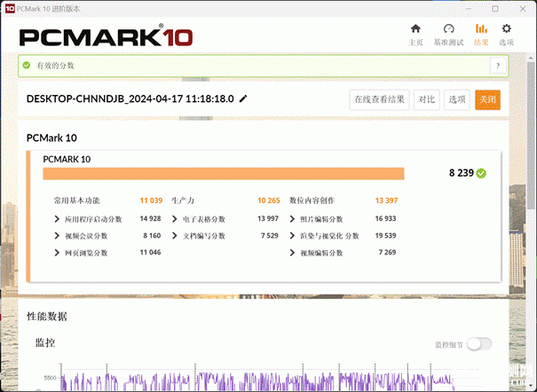Click the 16 933 photo editing score

(385, 218)
